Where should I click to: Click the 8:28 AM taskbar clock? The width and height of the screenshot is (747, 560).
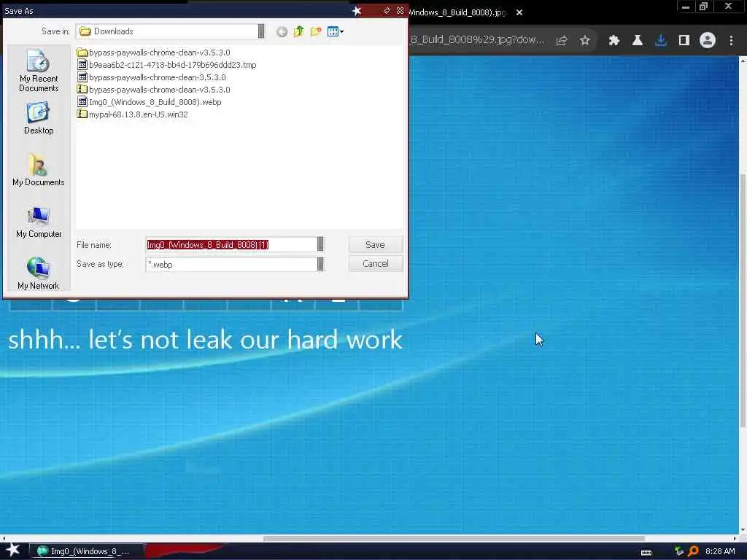pos(720,551)
